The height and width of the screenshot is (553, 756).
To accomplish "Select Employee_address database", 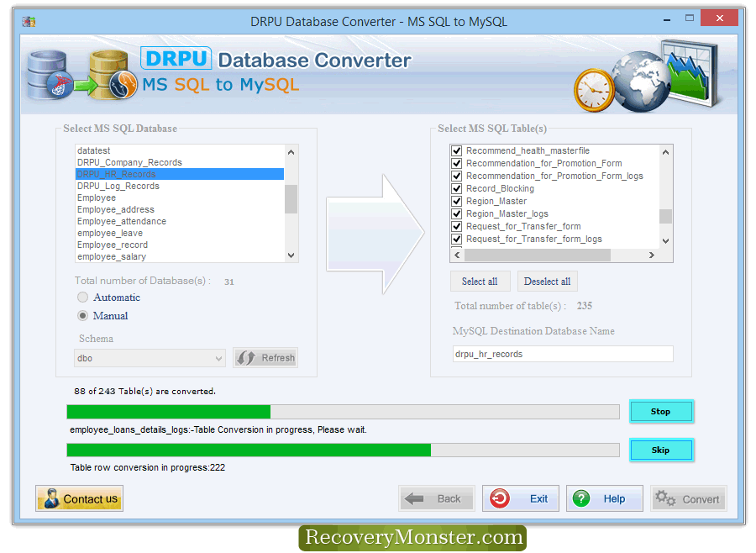I will pos(180,209).
